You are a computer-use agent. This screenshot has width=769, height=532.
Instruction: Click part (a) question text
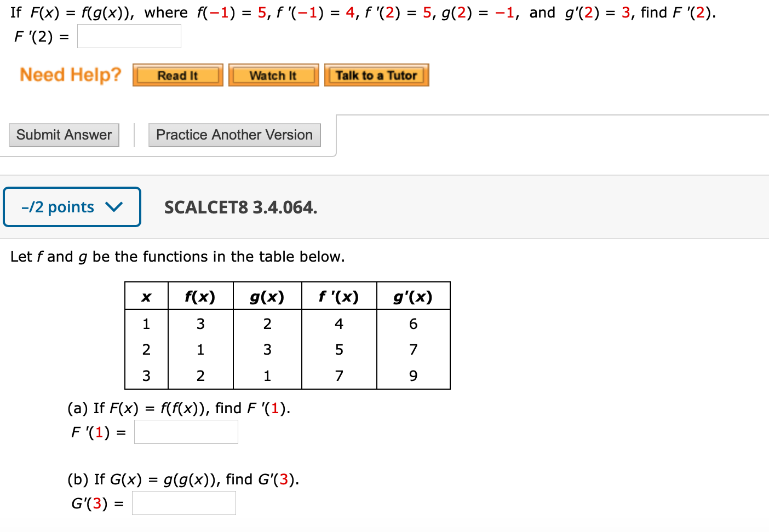click(178, 408)
